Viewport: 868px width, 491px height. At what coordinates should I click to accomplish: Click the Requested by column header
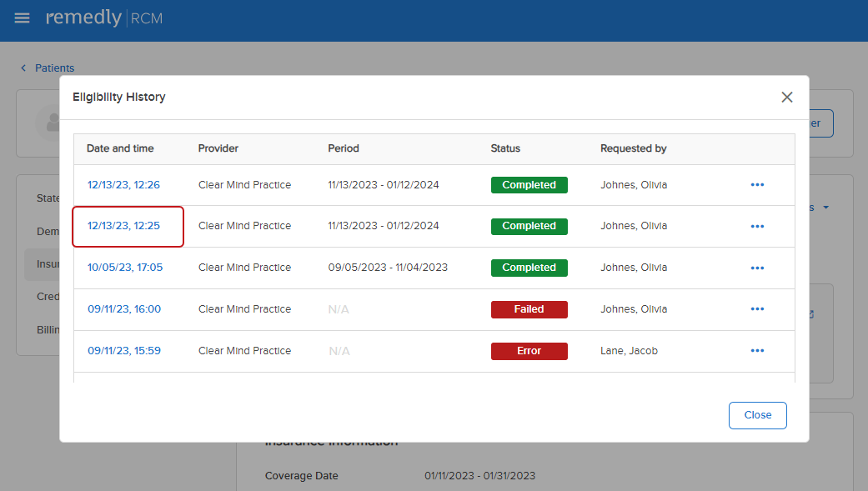click(633, 148)
